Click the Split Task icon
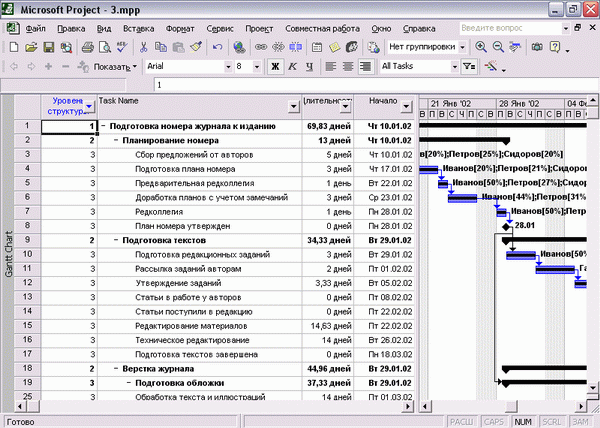Viewport: 600px width, 428px height. click(295, 47)
